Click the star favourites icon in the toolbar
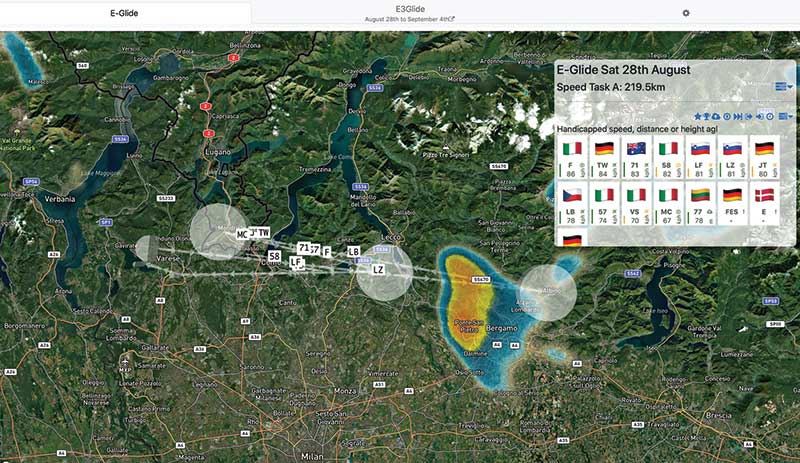Image resolution: width=800 pixels, height=463 pixels. click(x=697, y=116)
